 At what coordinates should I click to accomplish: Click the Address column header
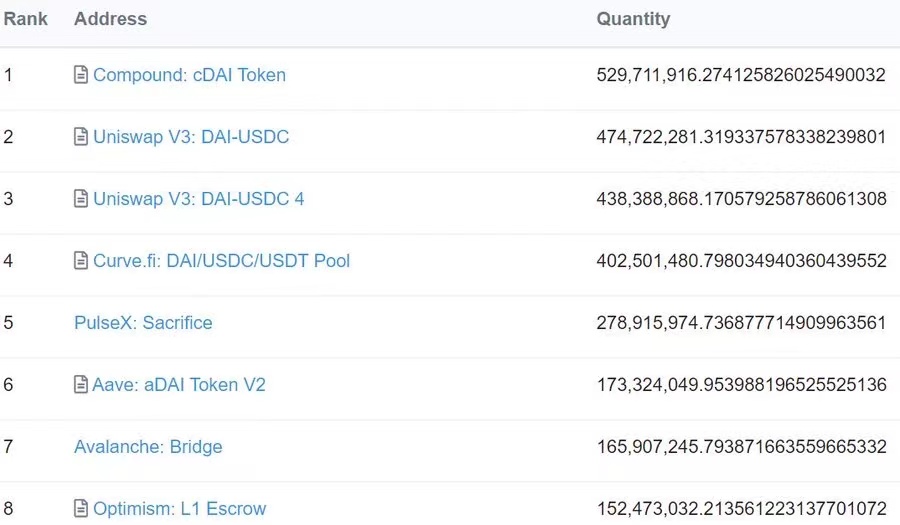[x=110, y=19]
